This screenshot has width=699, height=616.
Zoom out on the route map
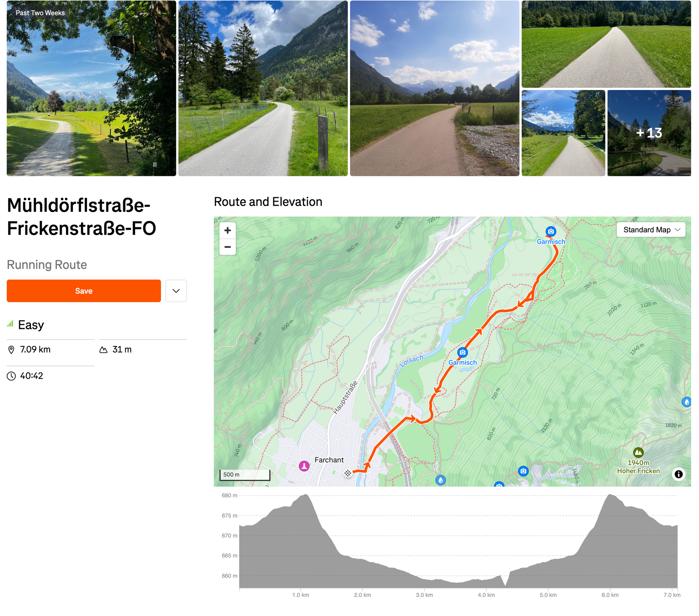[227, 247]
